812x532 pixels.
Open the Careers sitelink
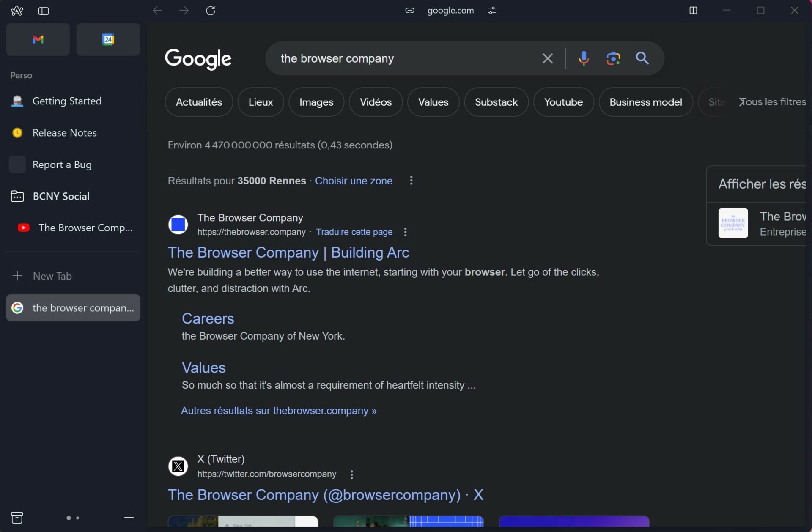tap(208, 318)
